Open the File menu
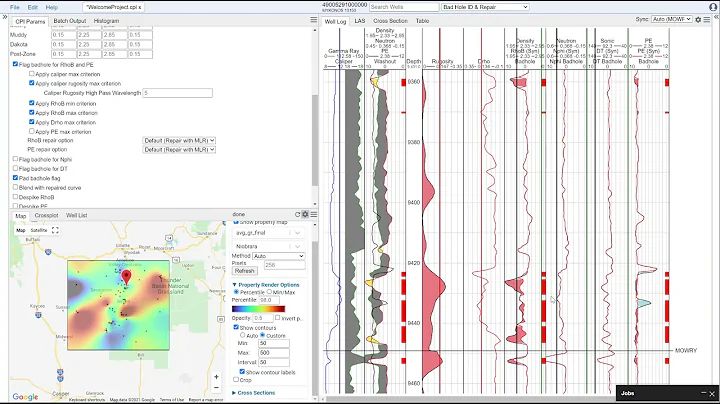Image resolution: width=720 pixels, height=404 pixels. (x=15, y=7)
